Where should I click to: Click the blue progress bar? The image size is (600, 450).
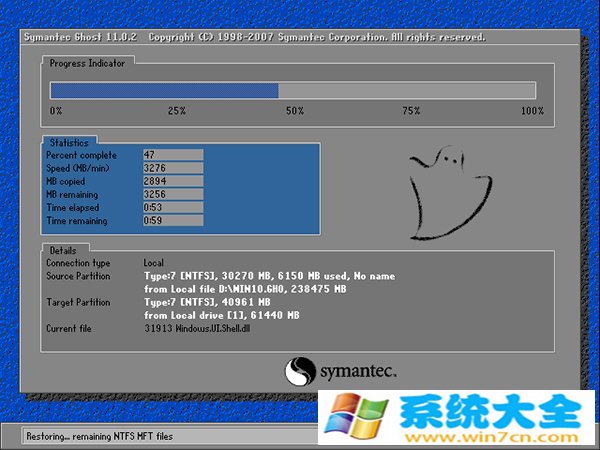click(165, 91)
